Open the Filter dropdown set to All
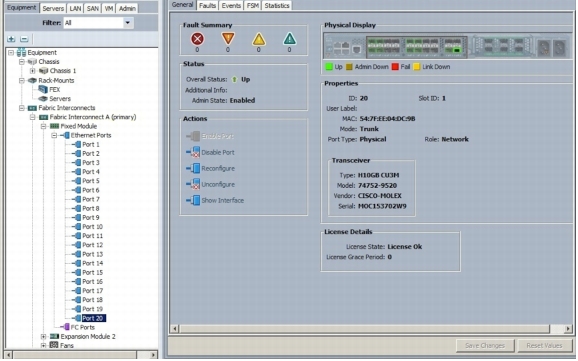Viewport: 578px width, 361px height. click(98, 23)
